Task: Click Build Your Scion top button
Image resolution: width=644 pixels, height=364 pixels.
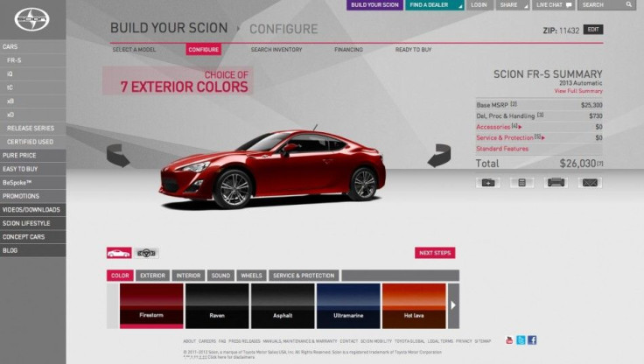Action: coord(374,5)
